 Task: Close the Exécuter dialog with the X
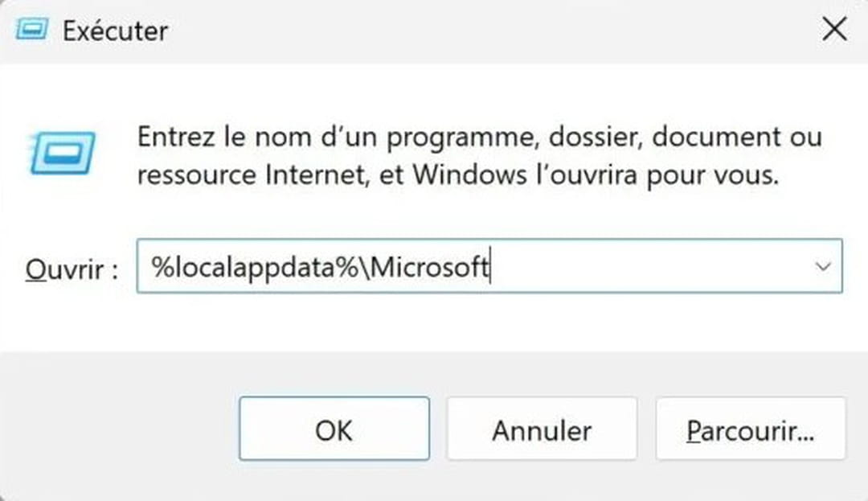[834, 31]
